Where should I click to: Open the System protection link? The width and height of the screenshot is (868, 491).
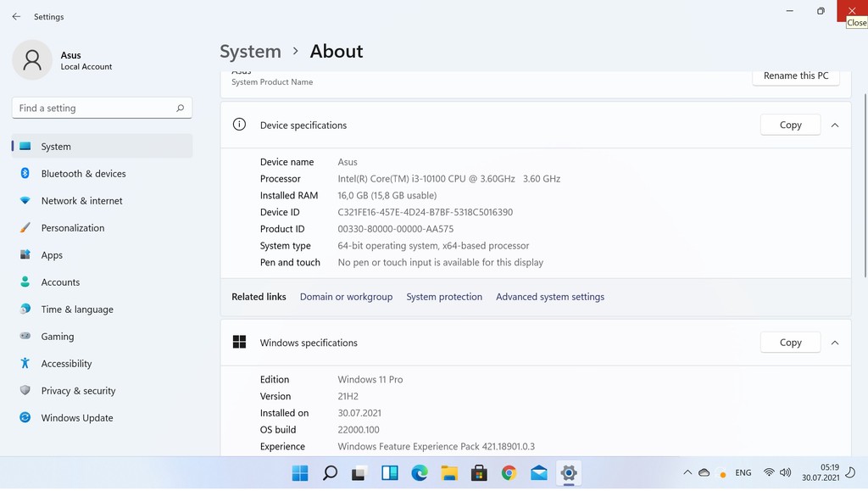[x=444, y=297]
